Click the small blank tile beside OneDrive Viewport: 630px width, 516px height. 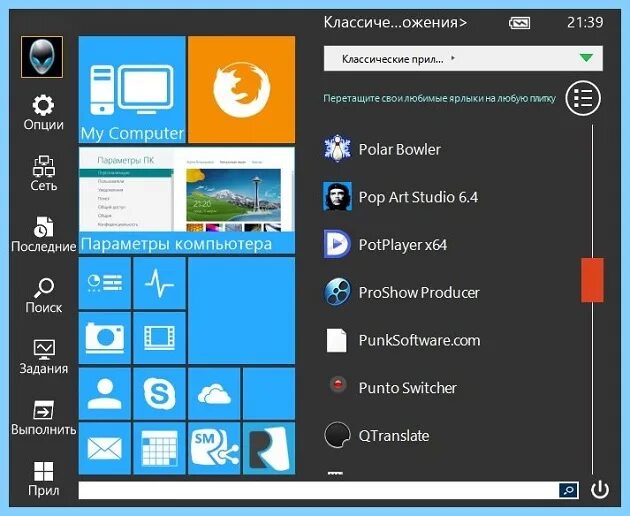[x=269, y=393]
